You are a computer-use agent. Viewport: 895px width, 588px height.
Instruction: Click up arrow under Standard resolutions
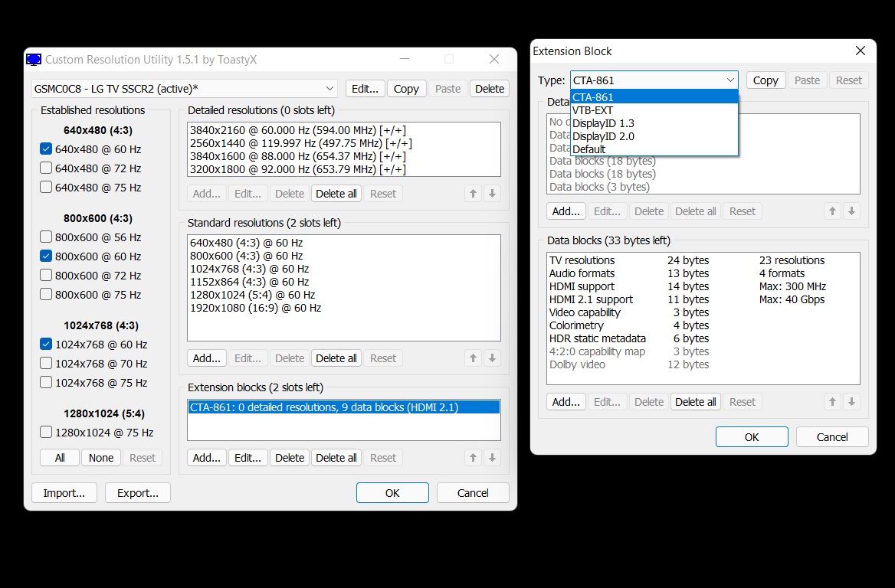pos(474,358)
